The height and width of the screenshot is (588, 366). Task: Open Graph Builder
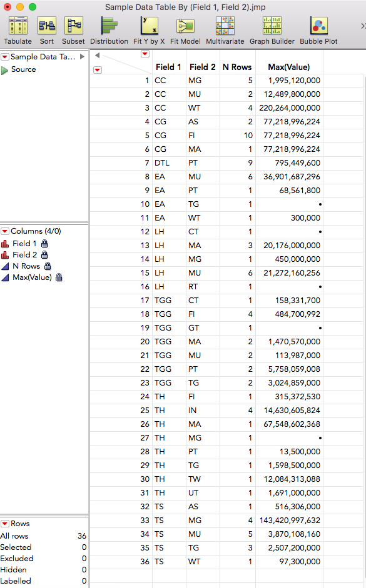pos(272,31)
